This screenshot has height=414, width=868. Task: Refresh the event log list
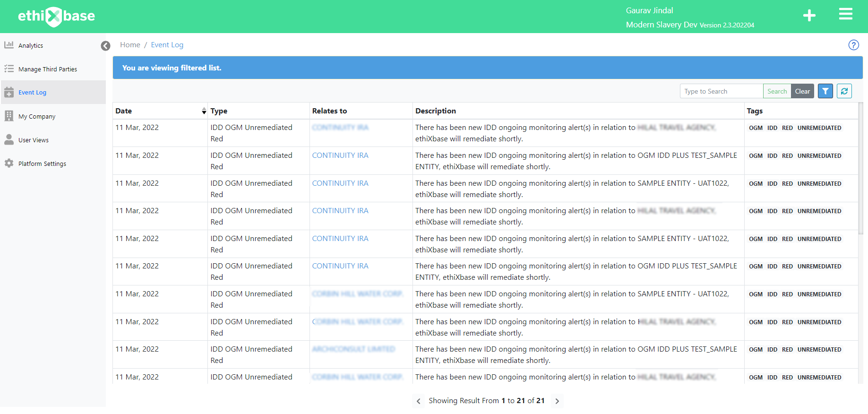[x=844, y=91]
